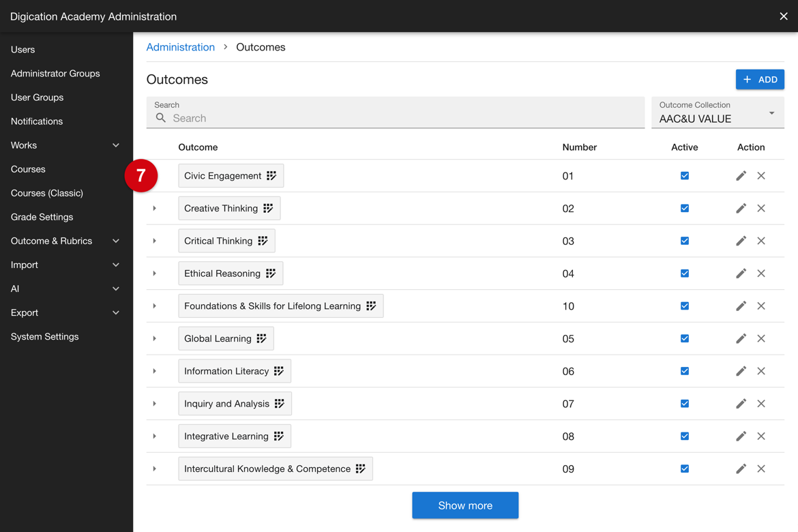Viewport: 798px width, 532px height.
Task: Disable Active for Inquiry and Analysis
Action: tap(685, 404)
